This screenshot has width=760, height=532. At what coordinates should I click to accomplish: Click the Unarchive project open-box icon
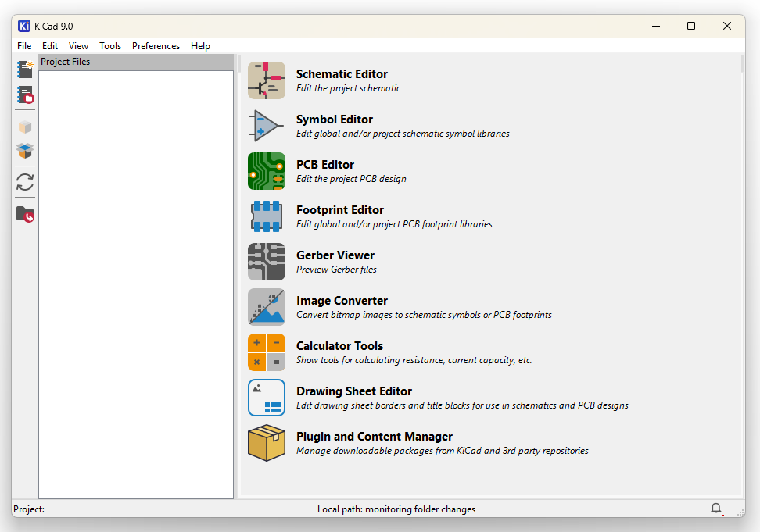(25, 151)
